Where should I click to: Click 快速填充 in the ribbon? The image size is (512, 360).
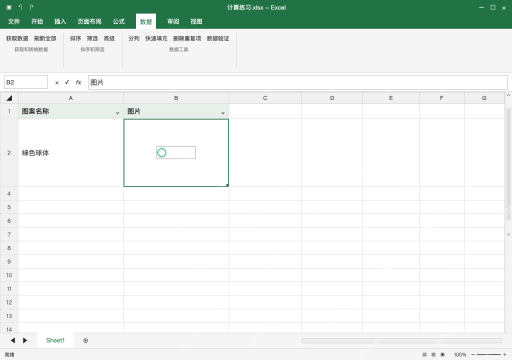click(156, 39)
